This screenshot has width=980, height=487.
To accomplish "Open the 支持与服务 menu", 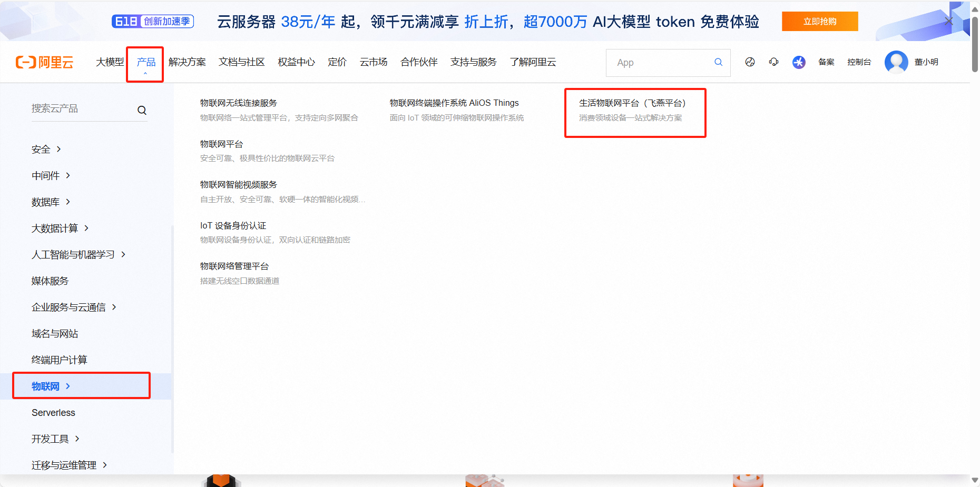I will [x=473, y=62].
